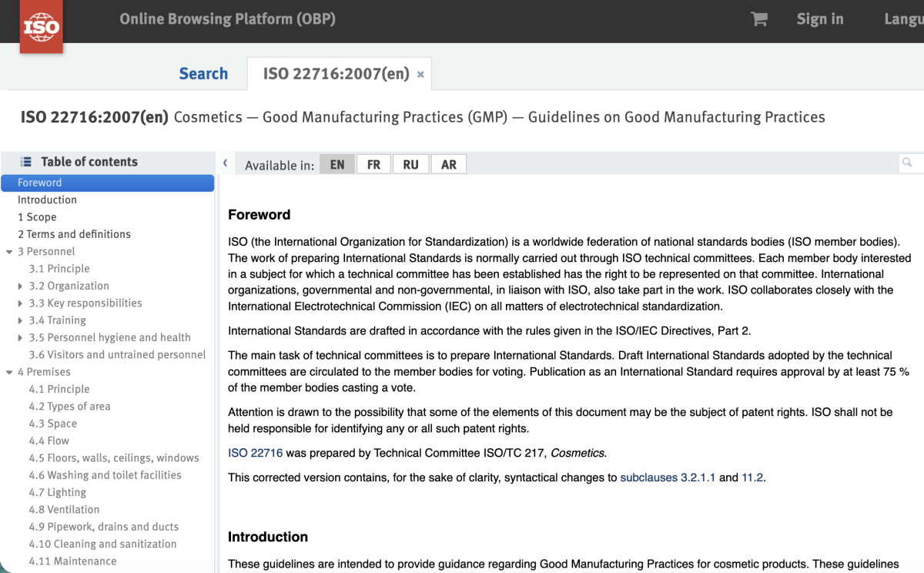
Task: Switch language to FR
Action: tap(373, 165)
